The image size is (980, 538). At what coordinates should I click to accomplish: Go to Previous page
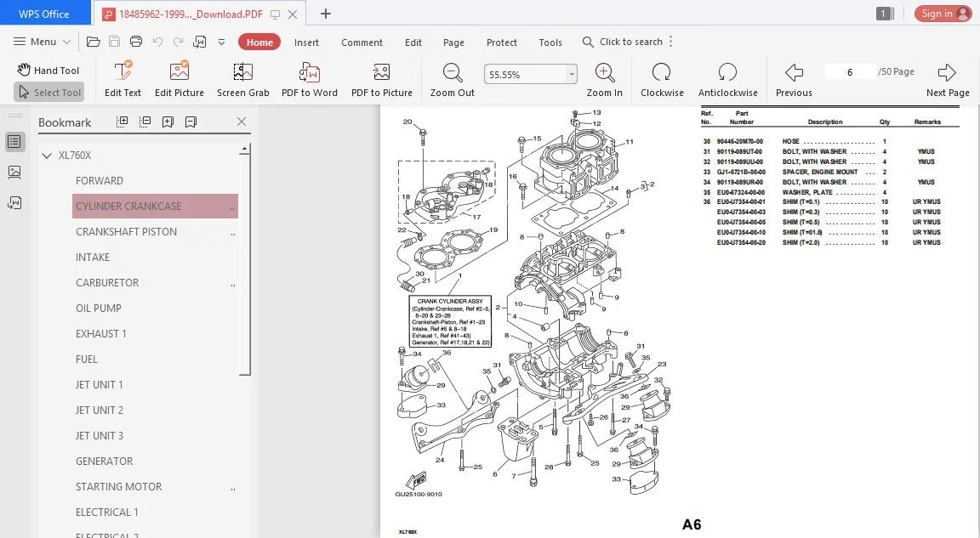coord(794,80)
